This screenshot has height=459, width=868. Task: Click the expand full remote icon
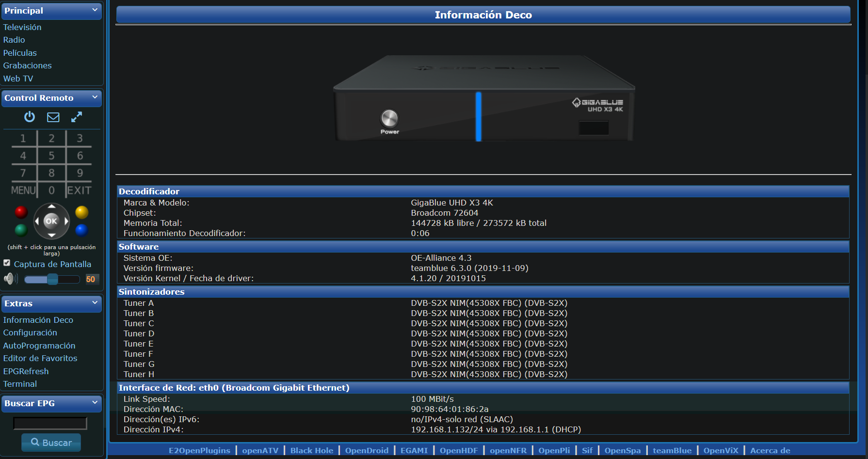point(77,117)
